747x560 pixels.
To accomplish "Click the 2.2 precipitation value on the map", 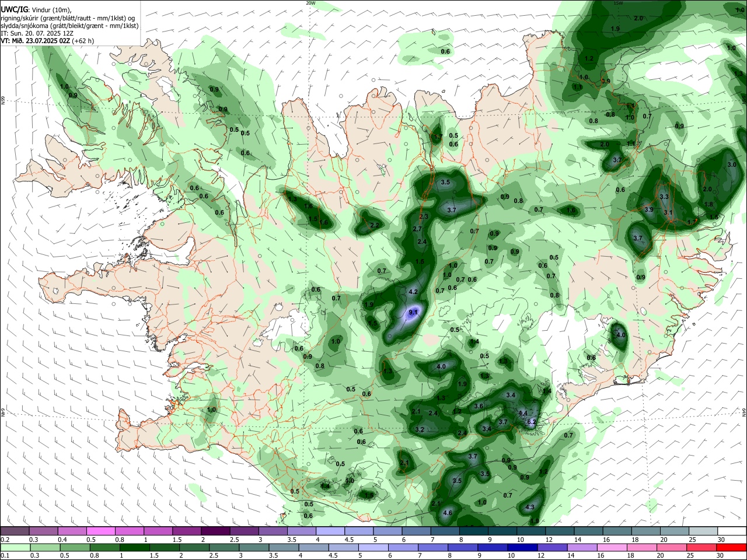I will coord(375,225).
